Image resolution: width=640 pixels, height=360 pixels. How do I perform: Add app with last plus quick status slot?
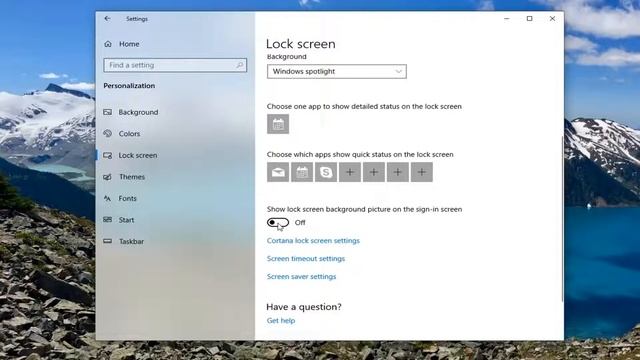click(422, 172)
